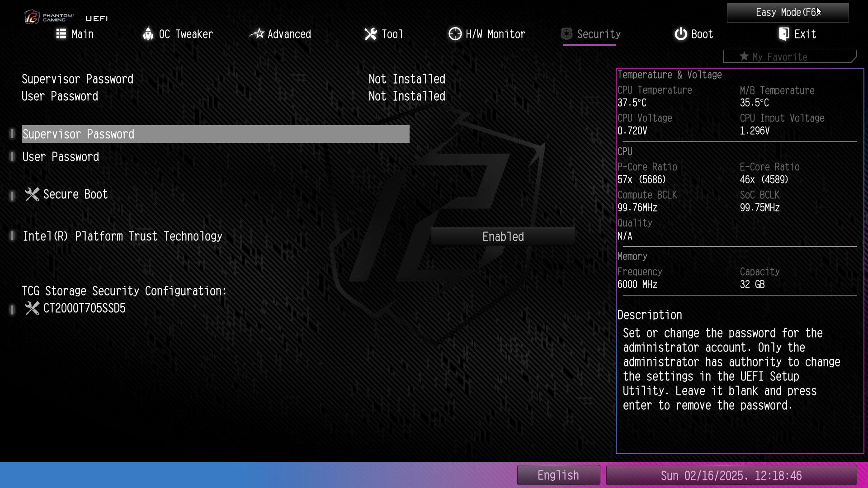The image size is (868, 488).
Task: Select Intel(R) Platform Trust Technology label
Action: [x=123, y=236]
